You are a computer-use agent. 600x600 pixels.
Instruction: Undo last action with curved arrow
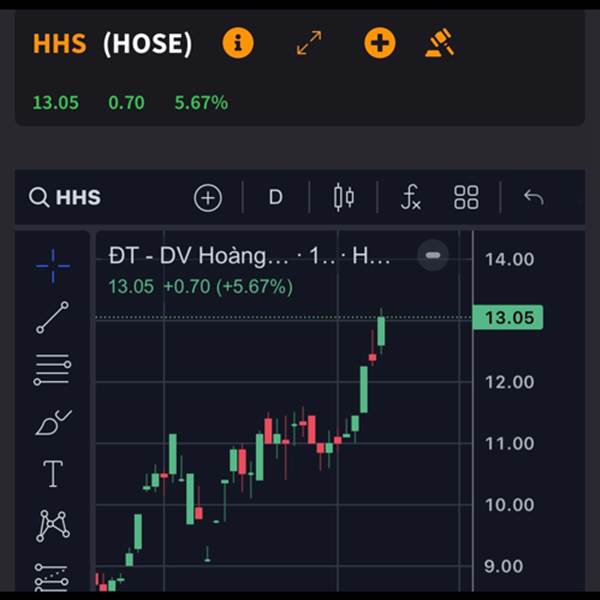[533, 197]
